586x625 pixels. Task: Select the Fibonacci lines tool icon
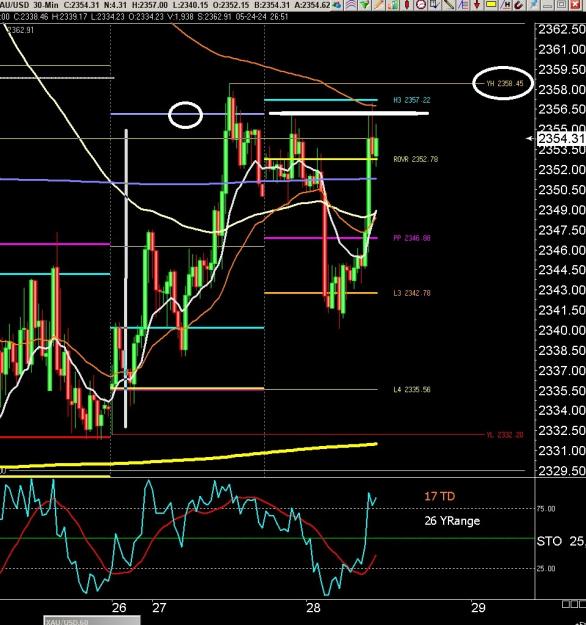coord(462,4)
